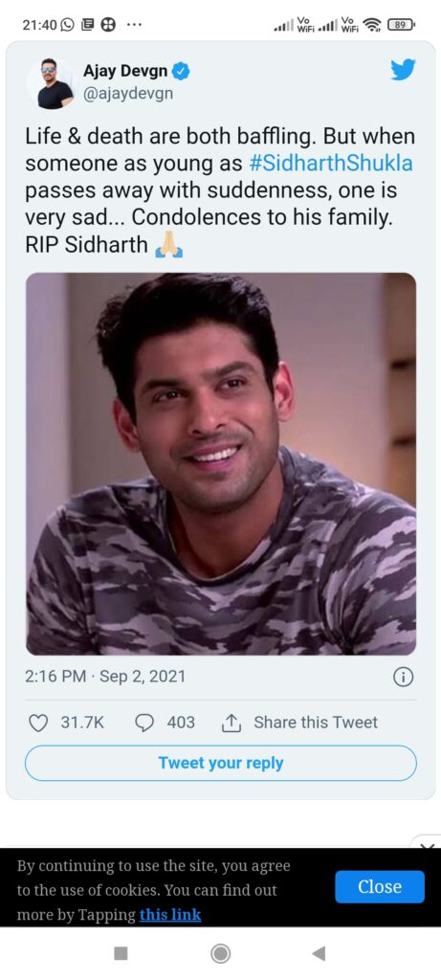Like the tweet using the heart icon
This screenshot has height=980, width=441.
(x=38, y=724)
